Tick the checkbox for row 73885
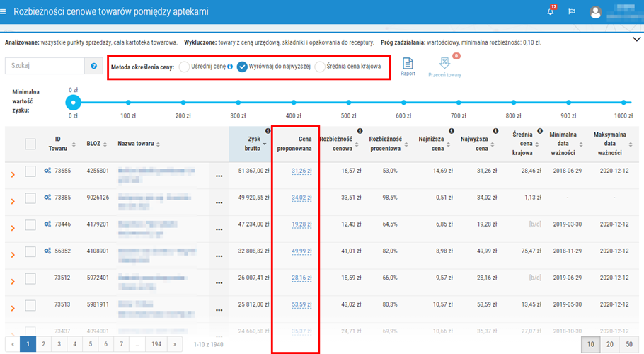The image size is (644, 354). coord(30,198)
